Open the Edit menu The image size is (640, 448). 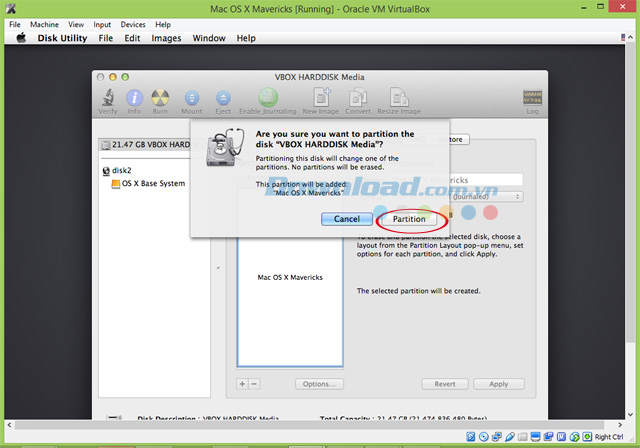(132, 38)
